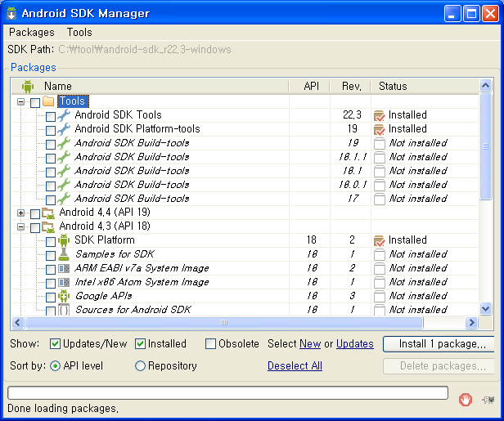Check the Tools group checkbox
Screen dimensions: 504x421
point(35,102)
